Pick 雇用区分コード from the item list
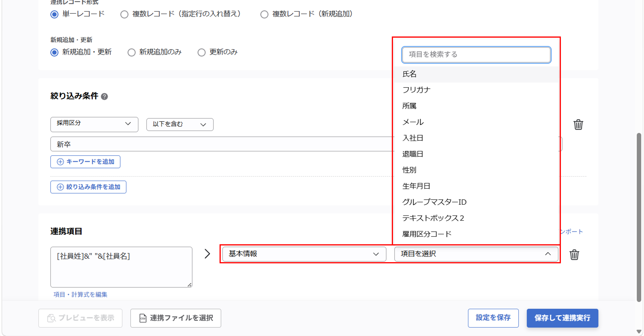This screenshot has width=644, height=336. (476, 234)
